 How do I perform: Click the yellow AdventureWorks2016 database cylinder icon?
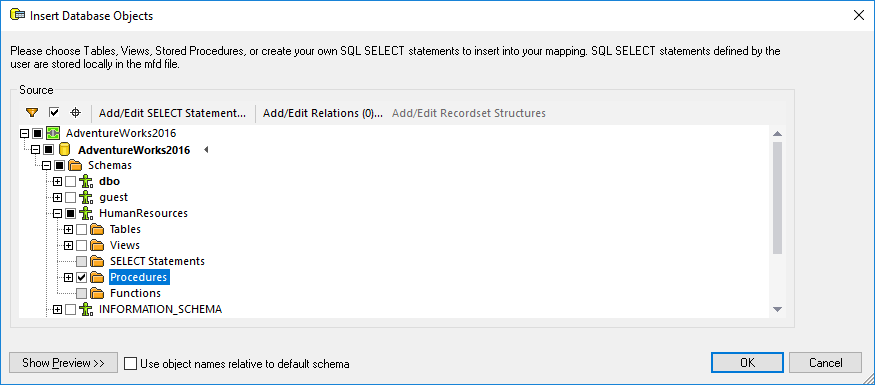65,150
